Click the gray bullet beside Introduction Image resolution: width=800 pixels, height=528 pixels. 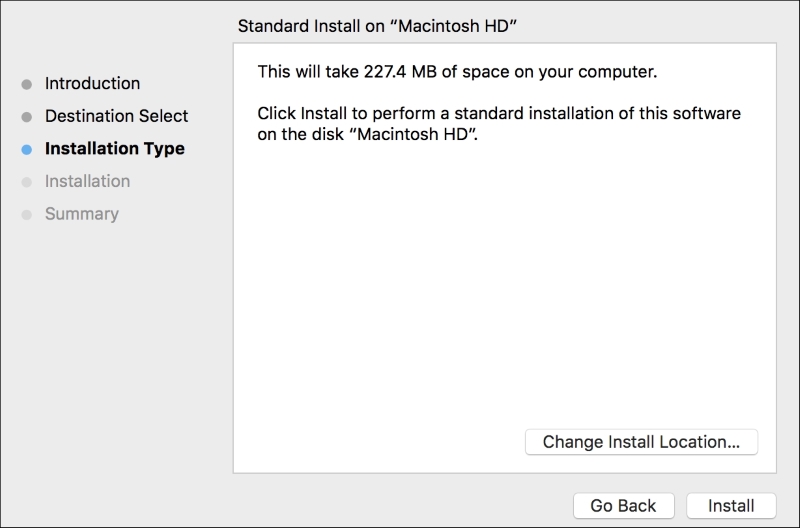point(26,84)
